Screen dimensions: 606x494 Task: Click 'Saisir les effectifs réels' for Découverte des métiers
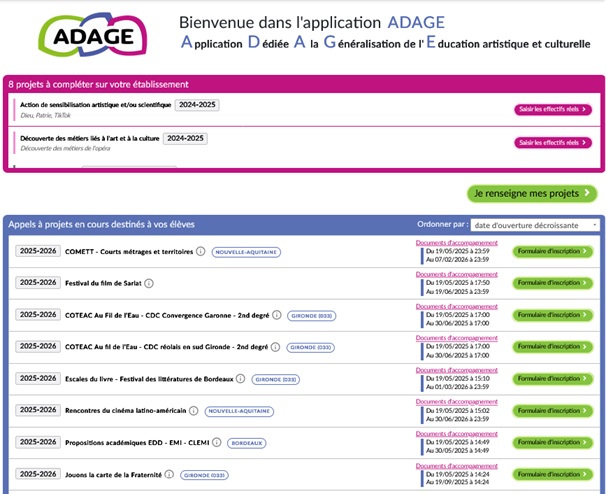point(553,143)
